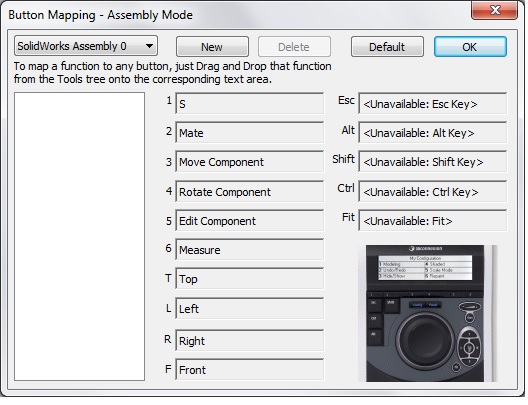Click the Unavailable: Ctrl Key field
528x405 pixels.
click(433, 192)
